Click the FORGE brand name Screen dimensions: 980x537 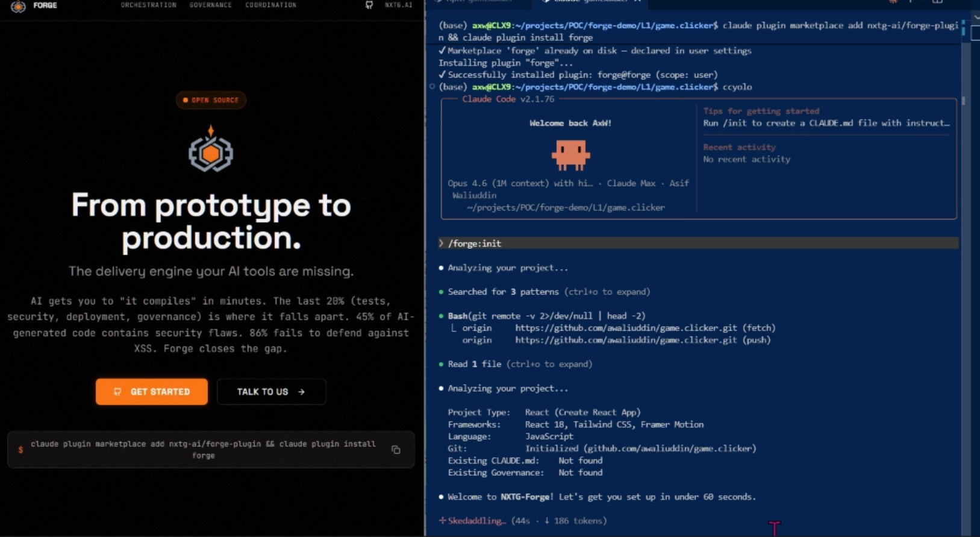[45, 5]
